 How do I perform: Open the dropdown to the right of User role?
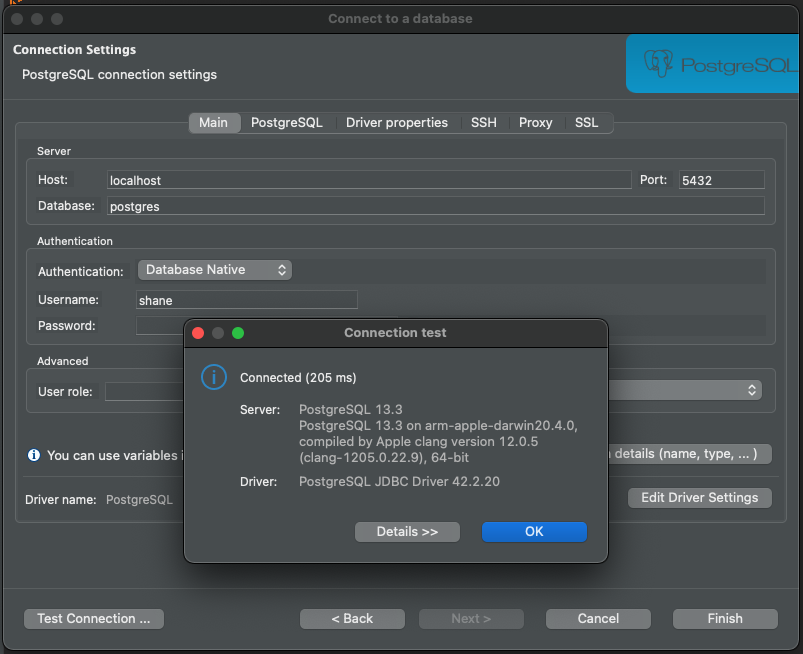click(685, 390)
